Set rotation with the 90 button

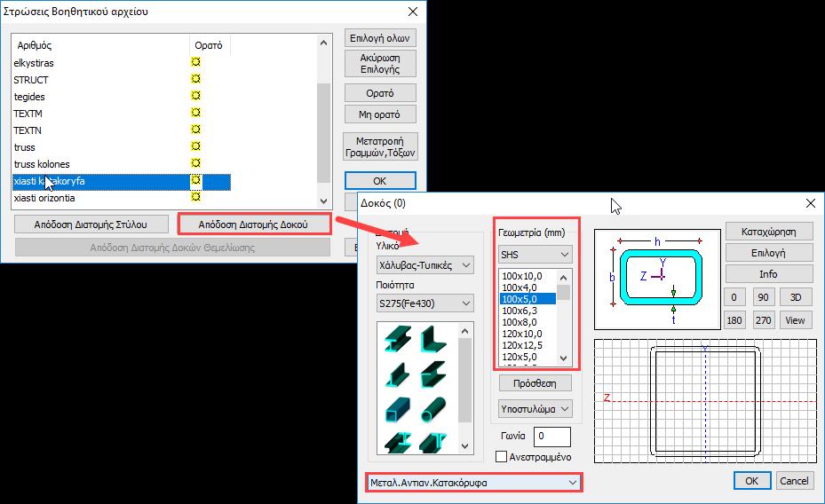[x=764, y=297]
